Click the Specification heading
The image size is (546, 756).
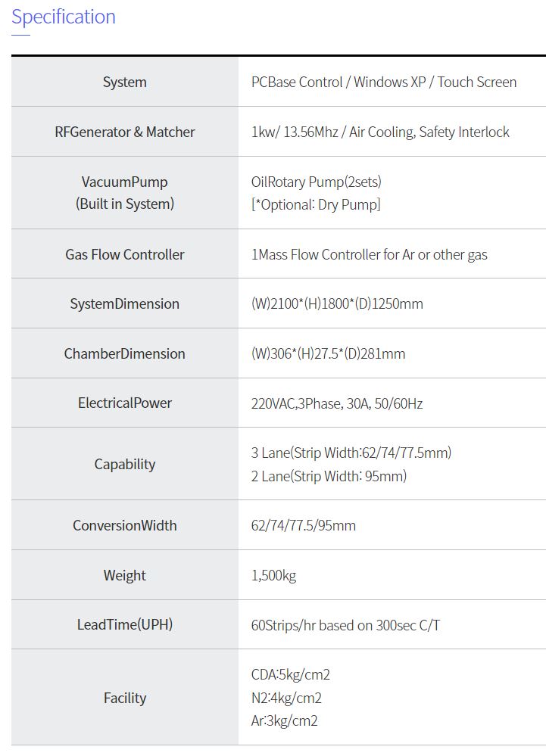(64, 17)
